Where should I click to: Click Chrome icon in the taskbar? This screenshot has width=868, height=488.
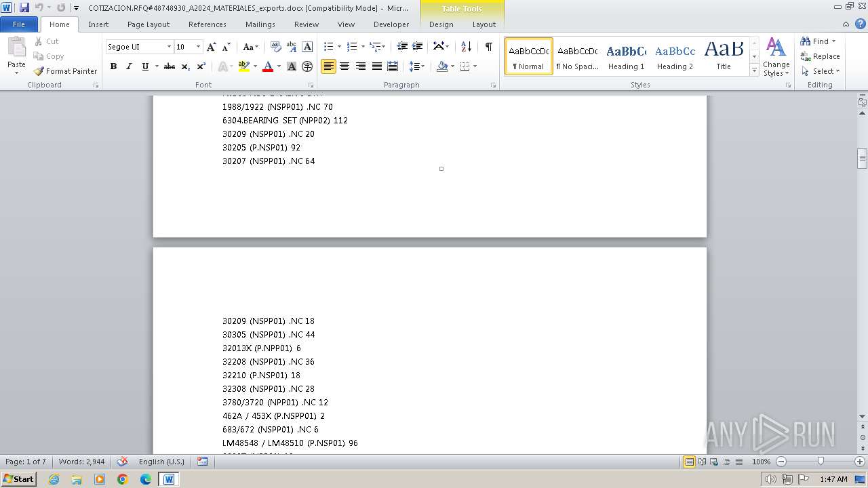coord(123,479)
